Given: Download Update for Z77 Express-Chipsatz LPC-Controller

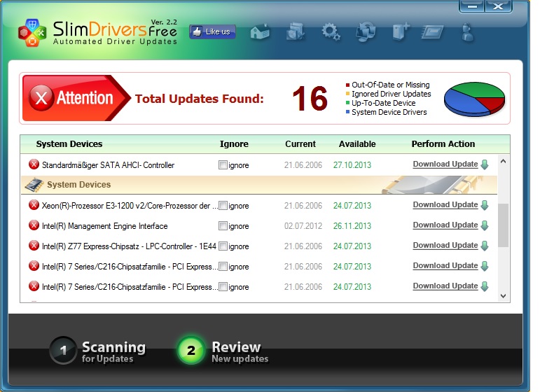Looking at the screenshot, I should 445,246.
